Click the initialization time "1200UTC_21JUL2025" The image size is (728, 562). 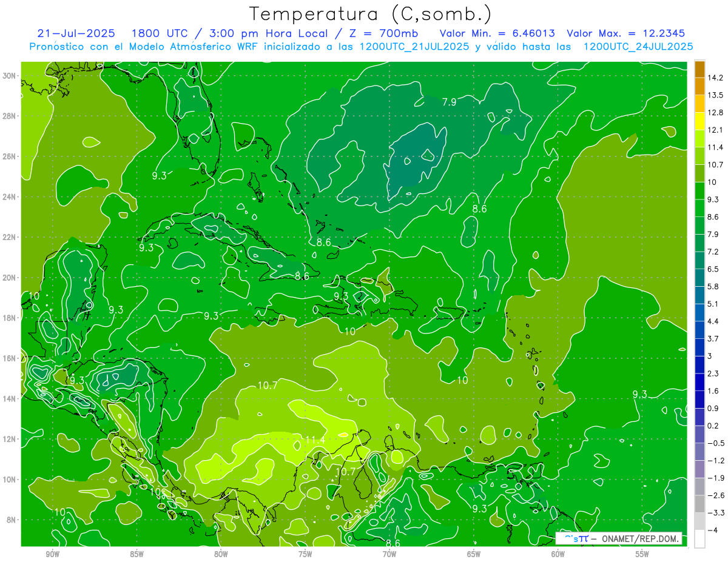coord(414,46)
